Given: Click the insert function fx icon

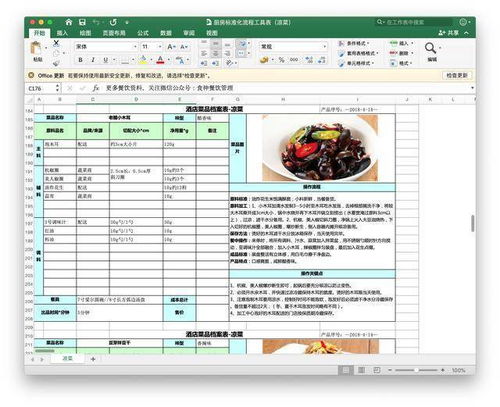Looking at the screenshot, I should (96, 88).
